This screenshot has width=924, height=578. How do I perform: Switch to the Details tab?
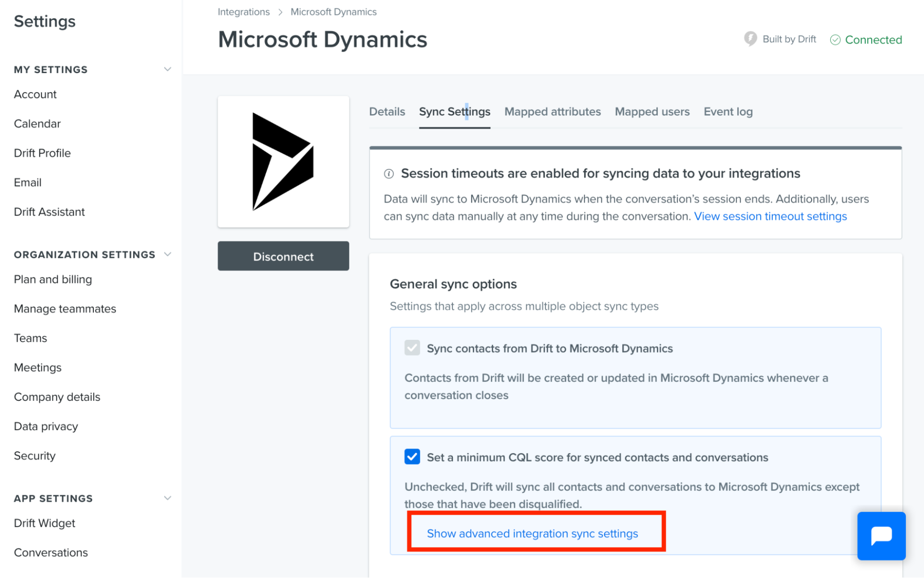(x=387, y=111)
